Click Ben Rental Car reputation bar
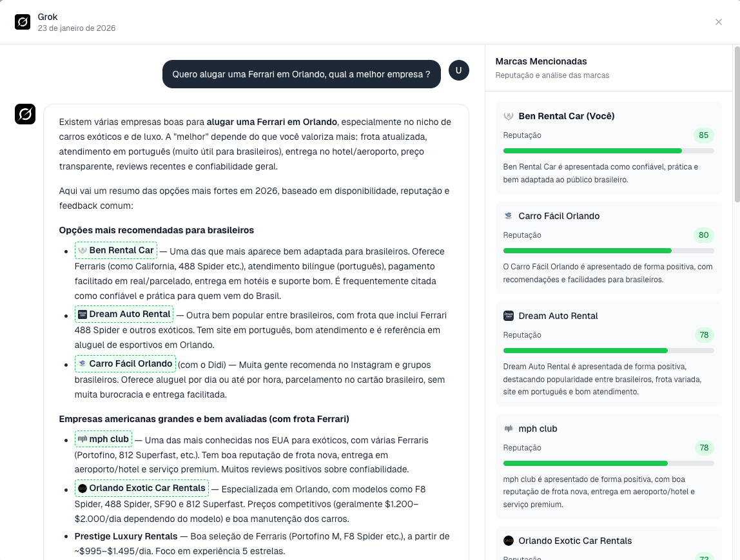The width and height of the screenshot is (740, 560). pyautogui.click(x=608, y=151)
